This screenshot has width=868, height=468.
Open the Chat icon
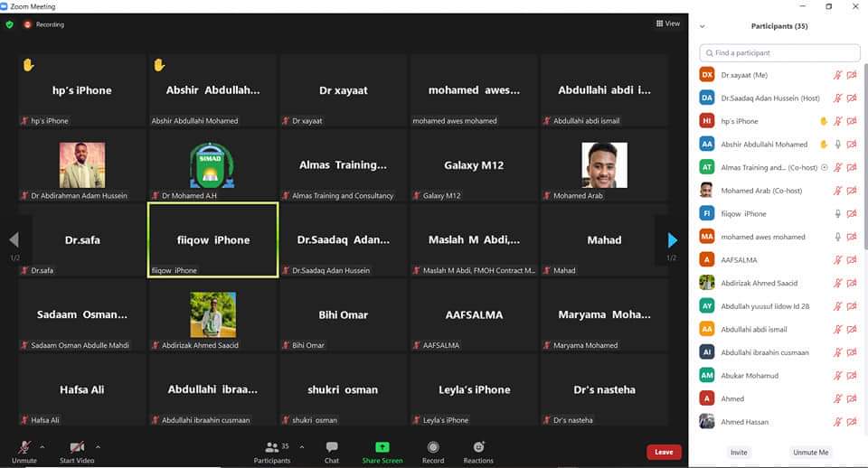(x=332, y=447)
